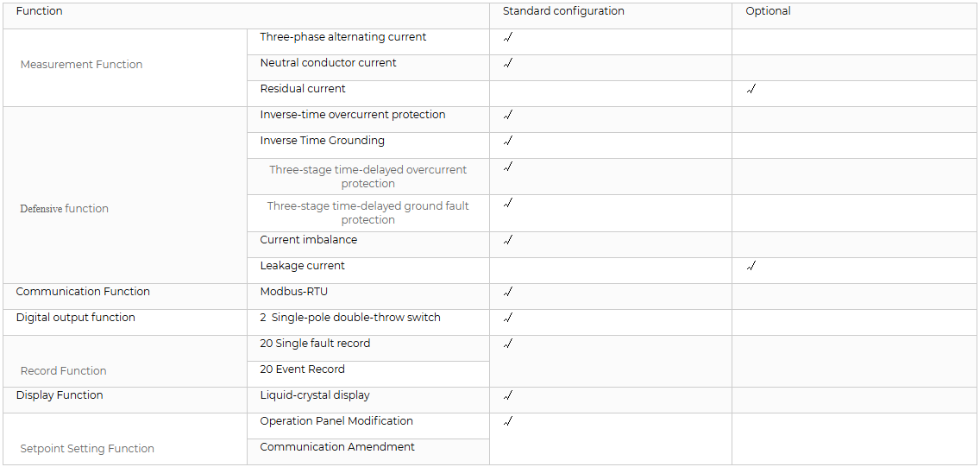
Task: Select Three-stage time-delayed ground fault protection text
Action: point(368,213)
